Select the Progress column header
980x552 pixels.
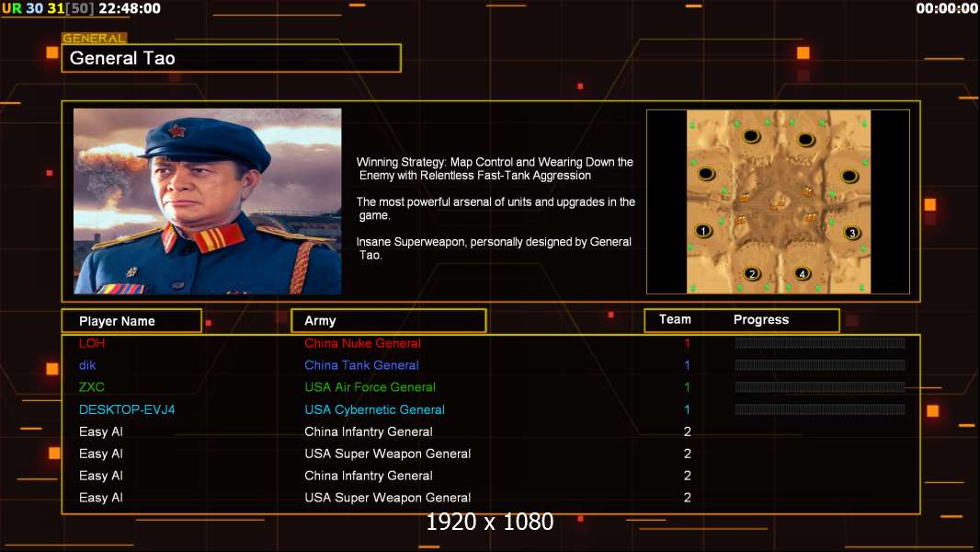(760, 319)
